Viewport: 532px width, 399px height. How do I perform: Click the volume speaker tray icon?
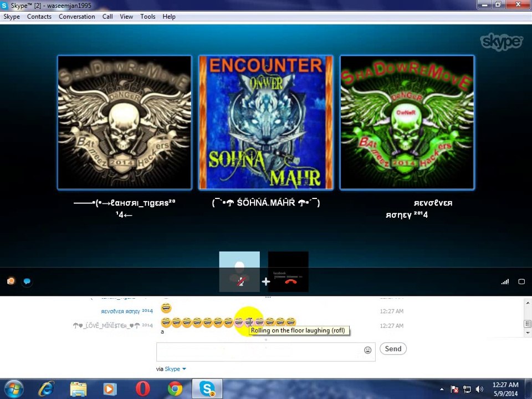point(479,389)
